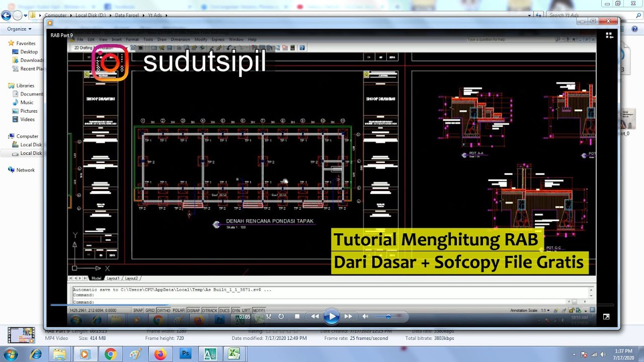
Task: Open the Media Player title bar icon
Action: click(x=50, y=22)
